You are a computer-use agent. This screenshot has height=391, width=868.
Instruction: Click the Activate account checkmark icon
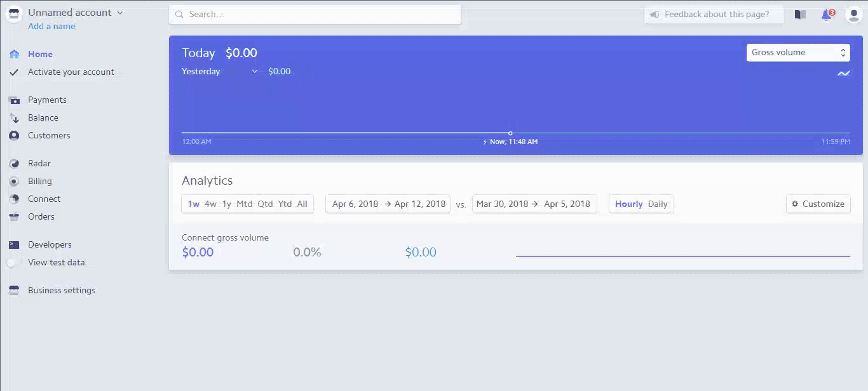(14, 72)
